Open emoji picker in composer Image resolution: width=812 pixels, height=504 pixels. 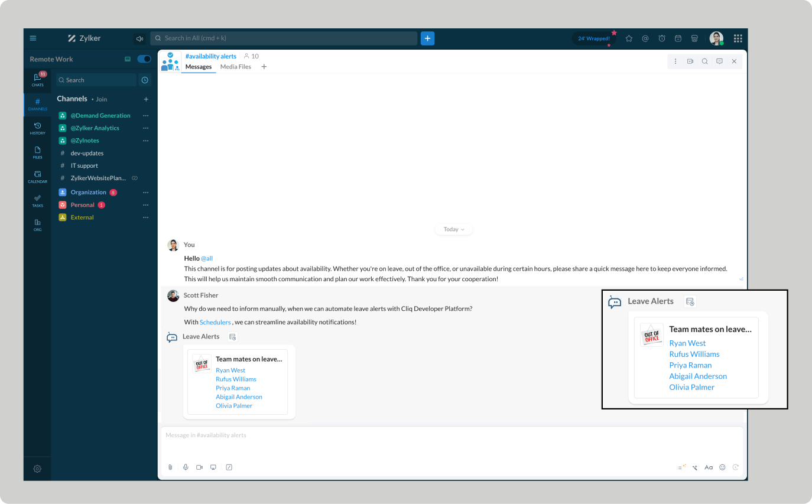(x=722, y=467)
